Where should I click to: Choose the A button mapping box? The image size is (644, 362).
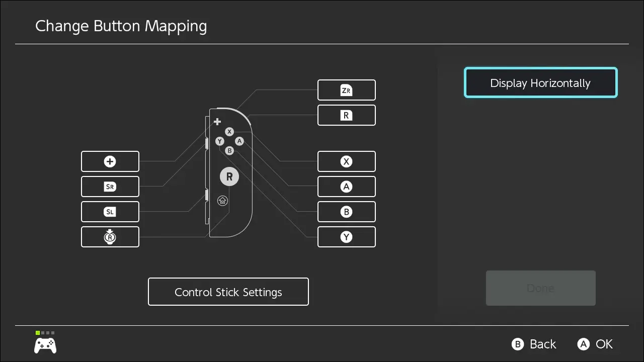pyautogui.click(x=347, y=187)
